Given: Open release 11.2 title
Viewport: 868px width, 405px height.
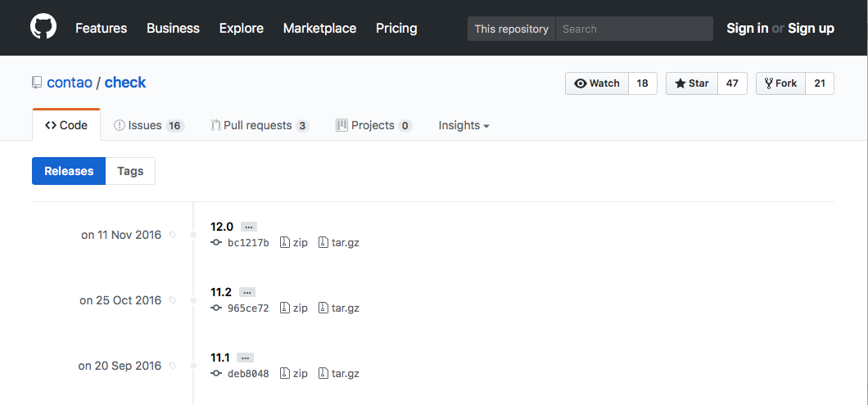Looking at the screenshot, I should point(221,292).
